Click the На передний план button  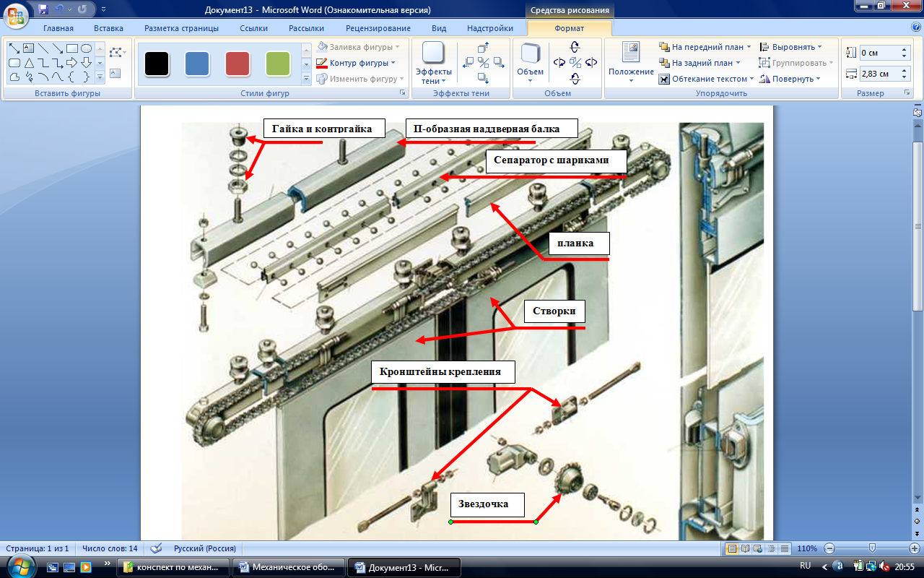(705, 47)
